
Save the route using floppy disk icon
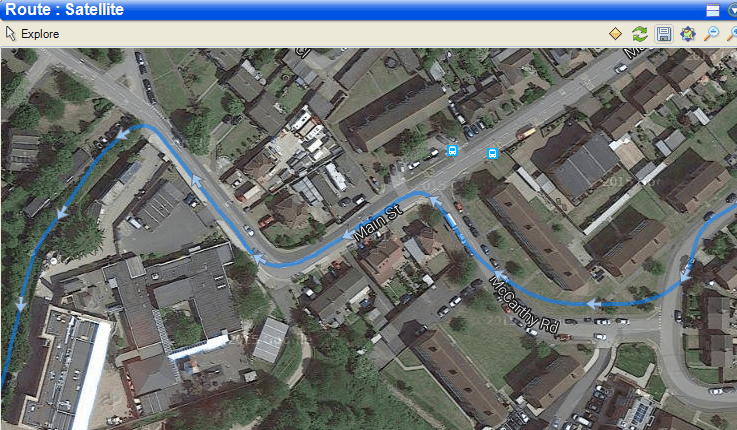click(664, 34)
